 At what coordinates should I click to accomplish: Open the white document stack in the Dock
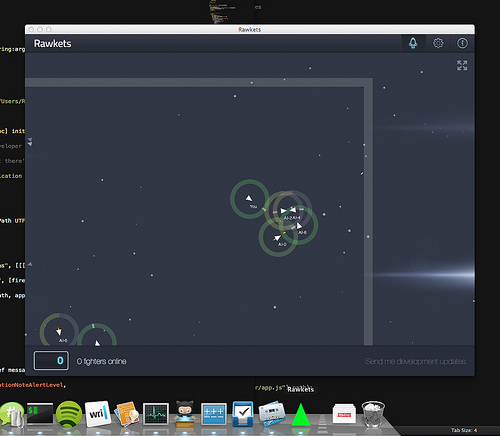point(344,414)
